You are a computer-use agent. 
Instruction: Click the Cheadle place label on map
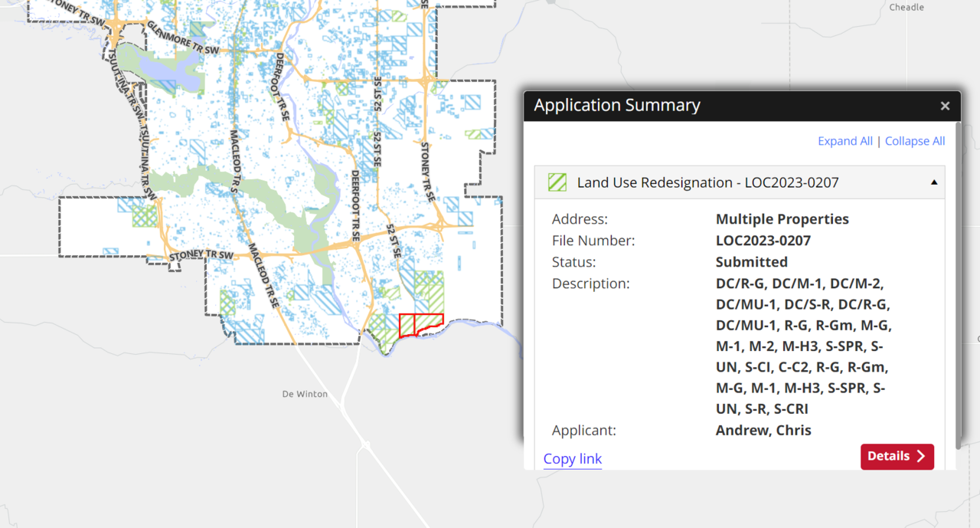click(x=906, y=8)
